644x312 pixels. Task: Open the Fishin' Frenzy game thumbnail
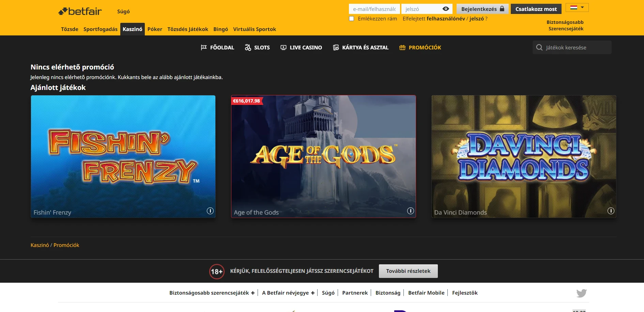click(123, 156)
